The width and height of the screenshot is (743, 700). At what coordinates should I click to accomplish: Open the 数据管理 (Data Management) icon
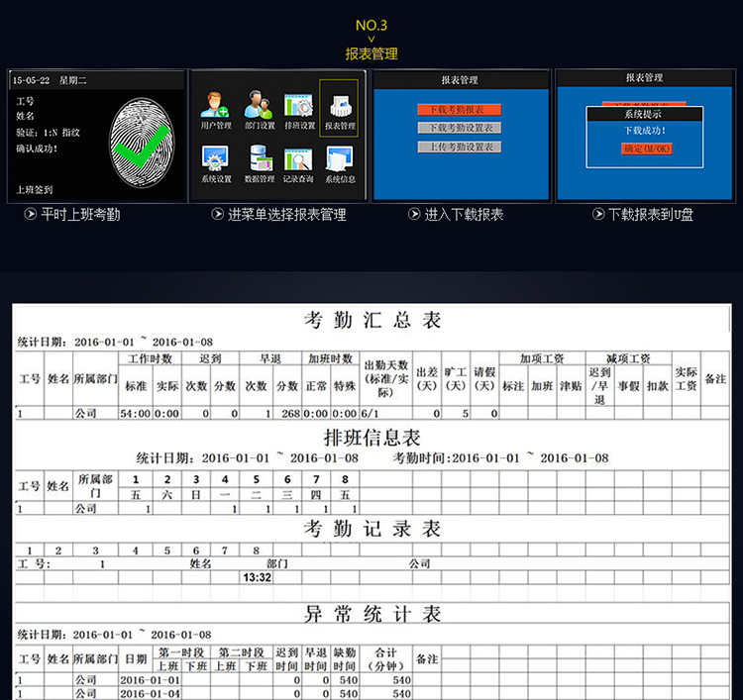pos(259,162)
